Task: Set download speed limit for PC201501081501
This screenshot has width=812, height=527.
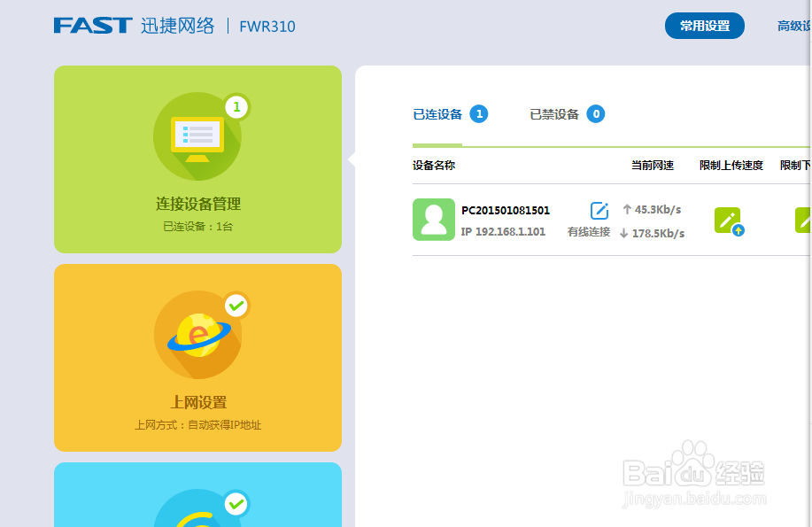Action: pos(803,221)
